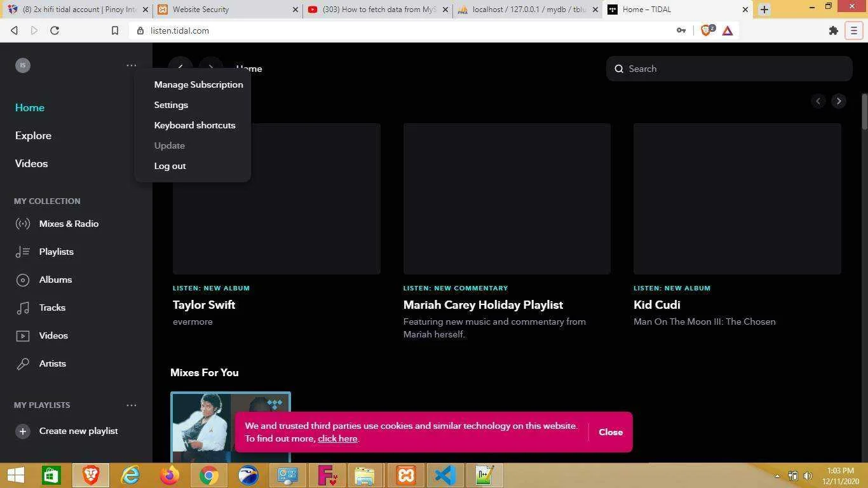Open the Brave Shields lion icon
The height and width of the screenshot is (488, 868).
tap(706, 30)
